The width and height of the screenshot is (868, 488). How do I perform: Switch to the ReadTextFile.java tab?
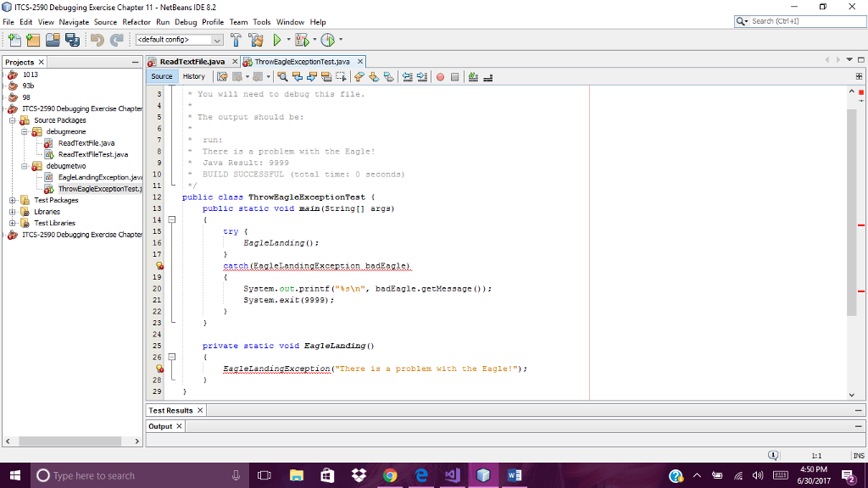coord(192,62)
